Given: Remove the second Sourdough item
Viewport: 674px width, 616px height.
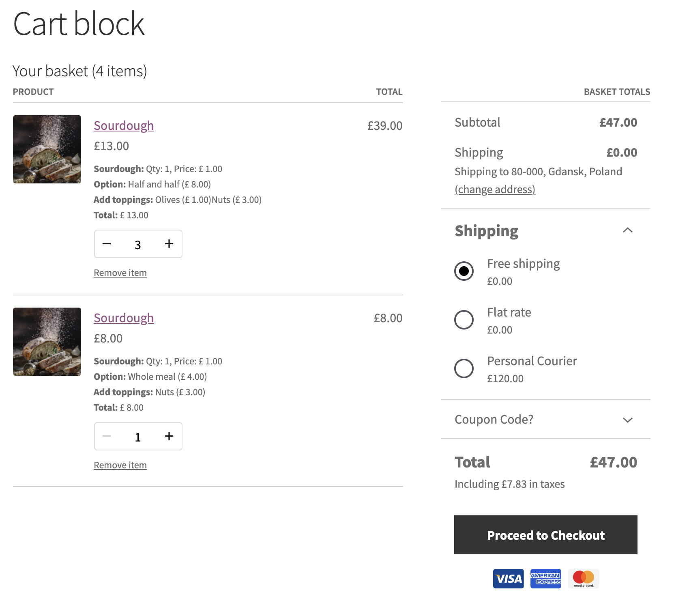Looking at the screenshot, I should point(120,465).
